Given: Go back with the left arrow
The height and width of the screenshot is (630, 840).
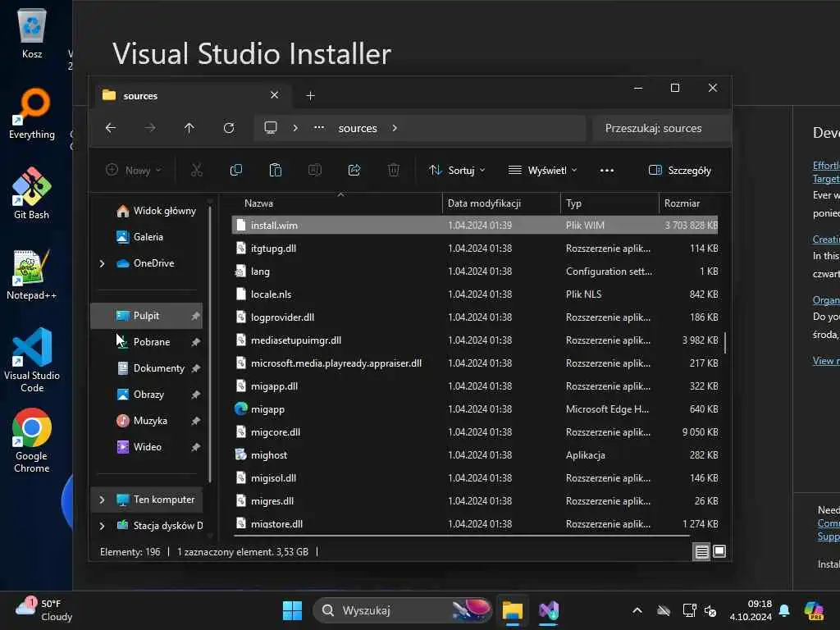Looking at the screenshot, I should [111, 128].
